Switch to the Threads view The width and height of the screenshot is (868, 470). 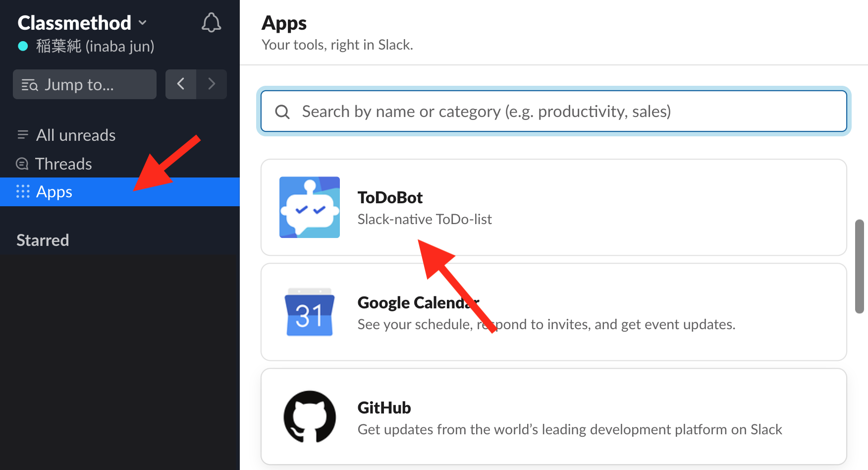pos(63,164)
